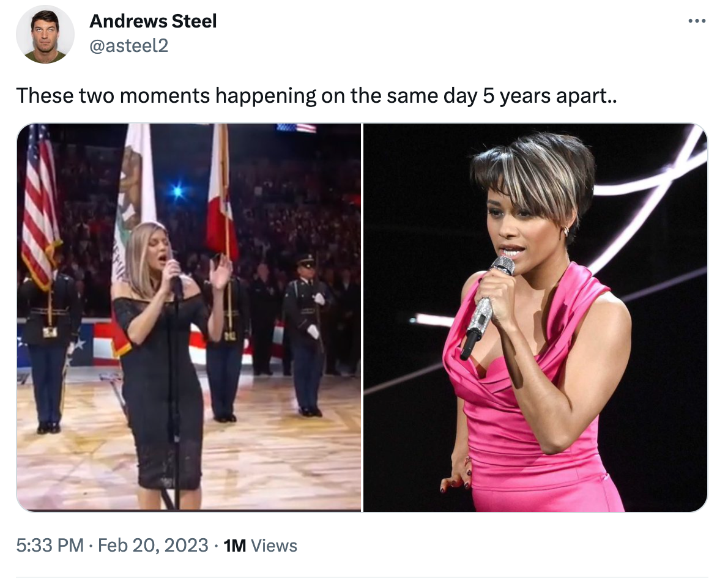Click the tweet text about two moments
Image resolution: width=728 pixels, height=581 pixels.
click(316, 95)
